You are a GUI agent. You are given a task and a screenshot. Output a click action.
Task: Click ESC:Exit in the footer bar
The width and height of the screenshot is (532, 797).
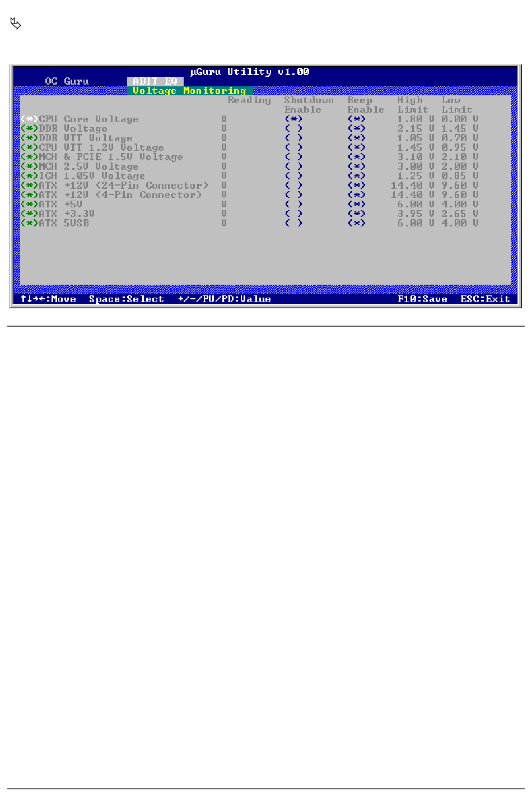coord(486,299)
